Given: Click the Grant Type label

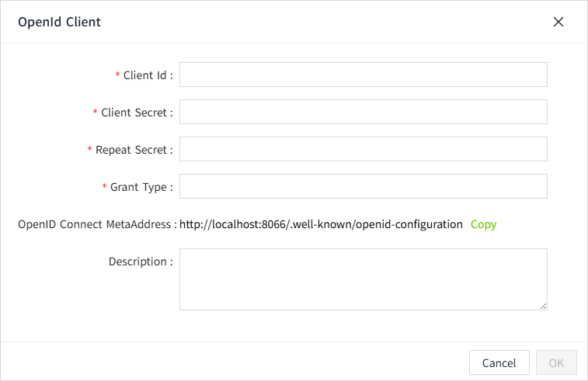Looking at the screenshot, I should [141, 187].
